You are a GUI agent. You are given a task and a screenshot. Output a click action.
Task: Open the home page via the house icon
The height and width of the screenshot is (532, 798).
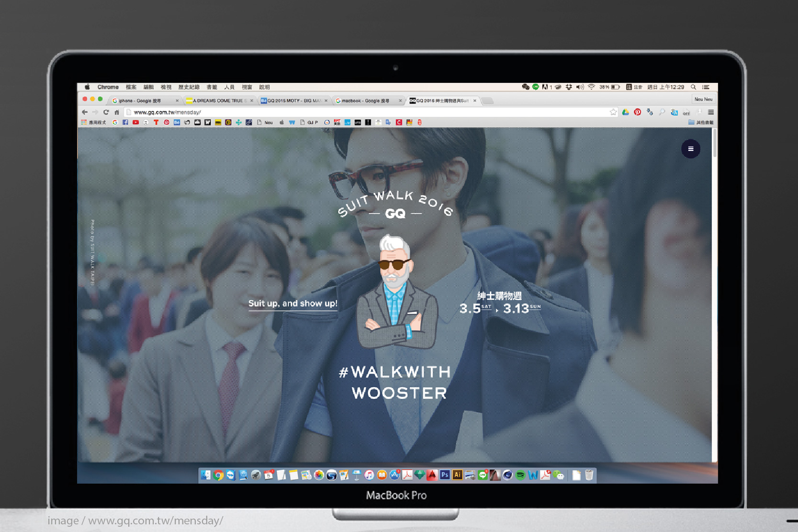point(116,112)
